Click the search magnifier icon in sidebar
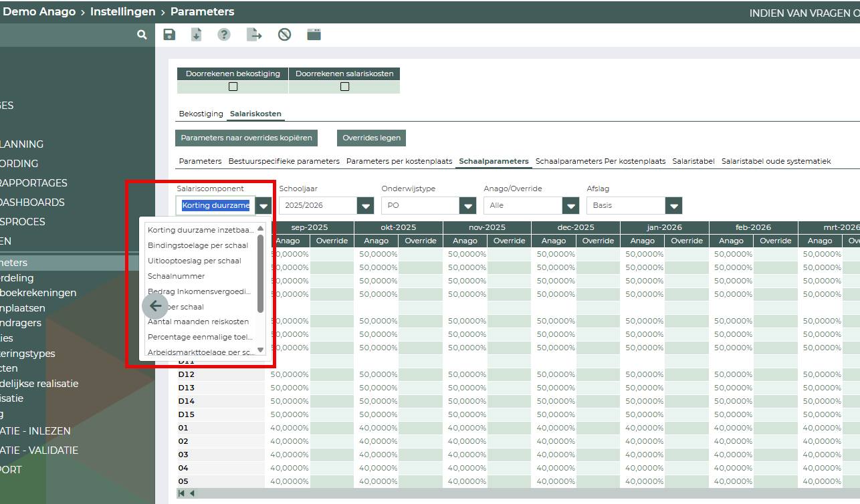This screenshot has width=860, height=504. 142,35
